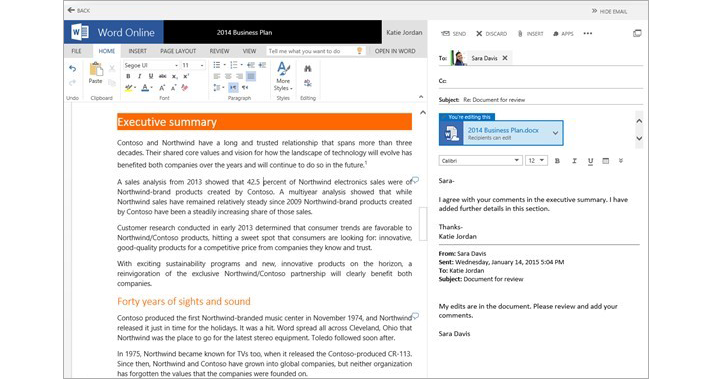Image resolution: width=713 pixels, height=379 pixels.
Task: Switch to the REVIEW tab
Action: click(x=219, y=51)
